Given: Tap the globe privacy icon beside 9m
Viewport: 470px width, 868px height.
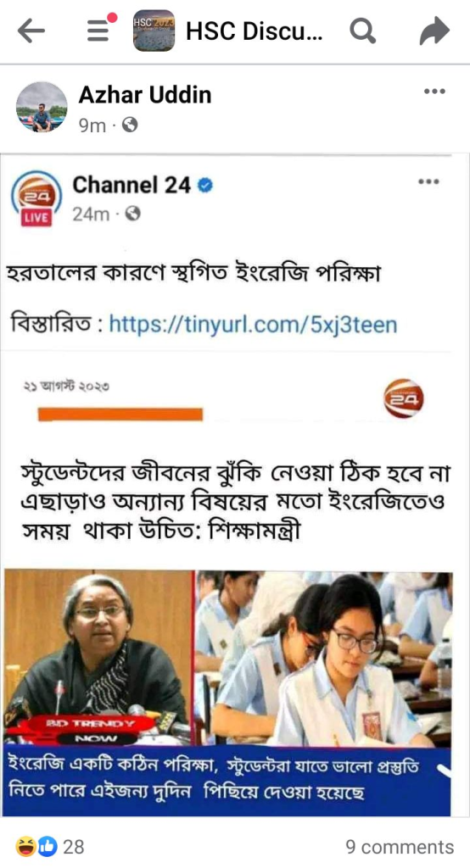Looking at the screenshot, I should tap(130, 125).
